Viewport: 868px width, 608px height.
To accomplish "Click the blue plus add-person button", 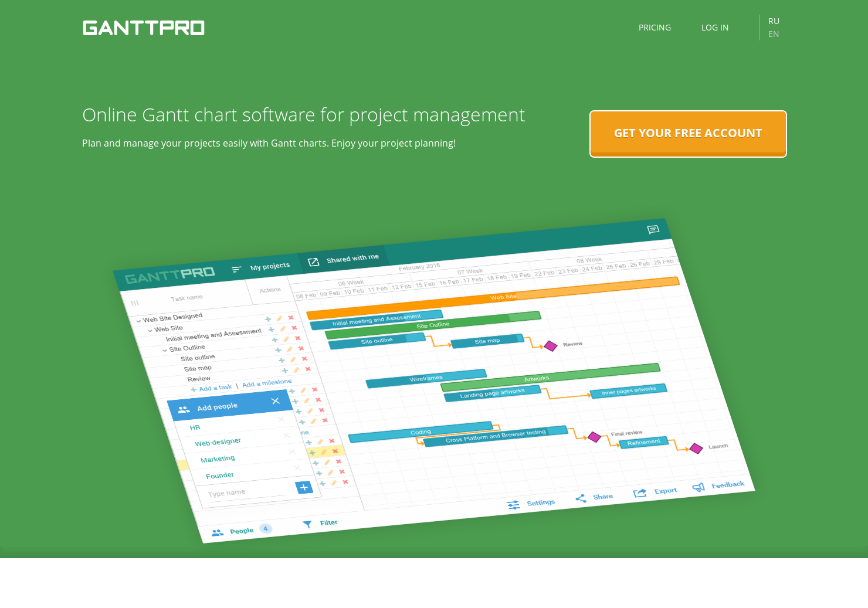I will 304,487.
